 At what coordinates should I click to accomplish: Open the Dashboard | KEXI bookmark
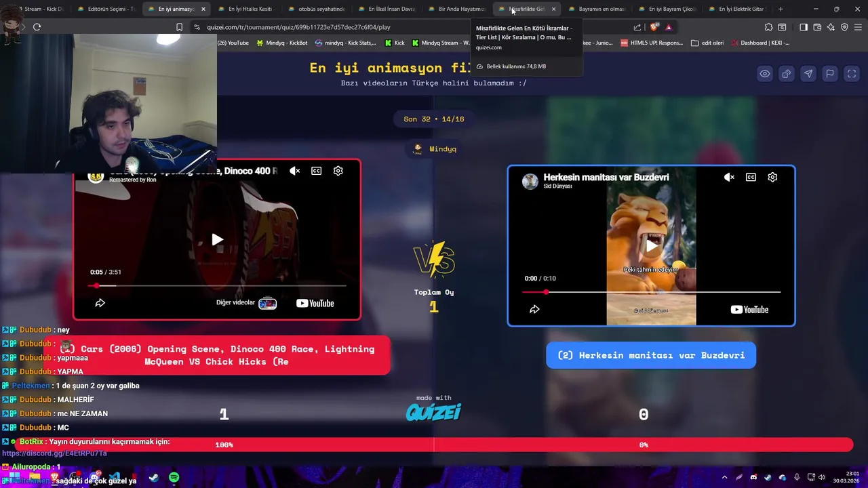(759, 43)
